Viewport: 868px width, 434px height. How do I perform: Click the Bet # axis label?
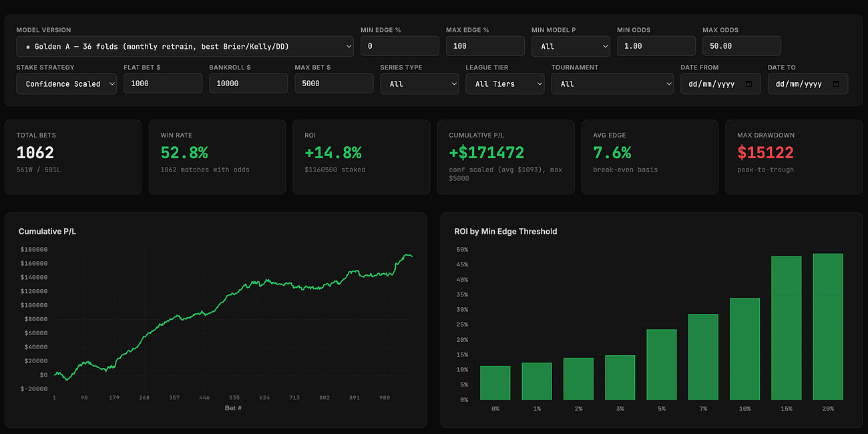point(233,408)
